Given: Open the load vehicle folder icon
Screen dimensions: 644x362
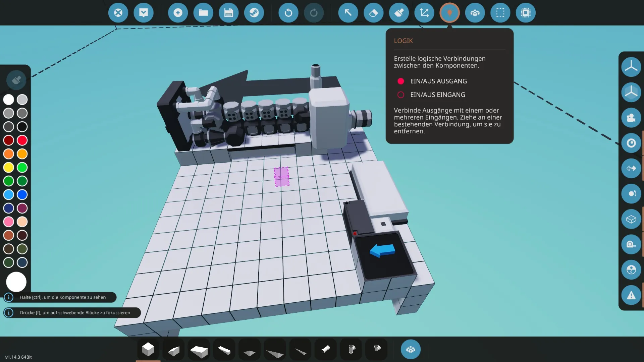Looking at the screenshot, I should coord(203,13).
